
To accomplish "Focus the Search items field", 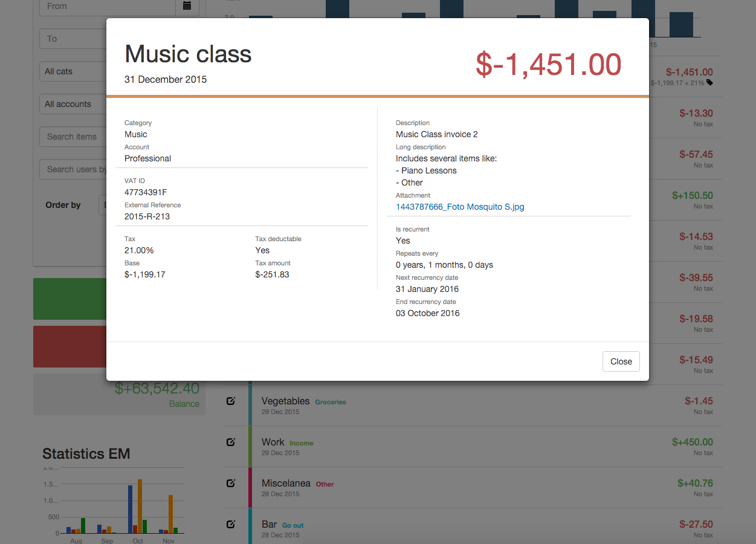I will click(73, 137).
